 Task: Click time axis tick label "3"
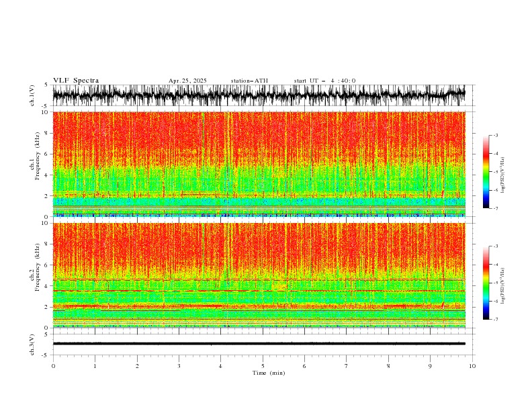179,366
